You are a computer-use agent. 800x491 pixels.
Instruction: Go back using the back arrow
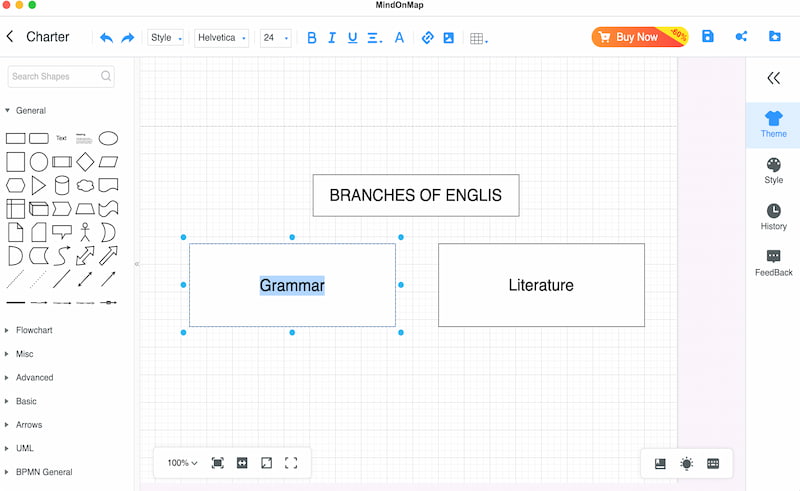click(x=10, y=36)
